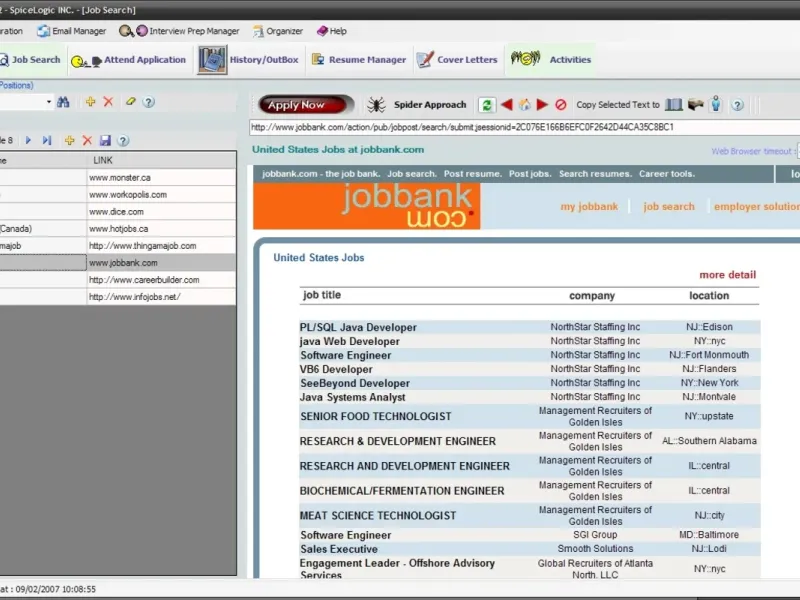
Task: Open the Help menu
Action: pyautogui.click(x=332, y=31)
